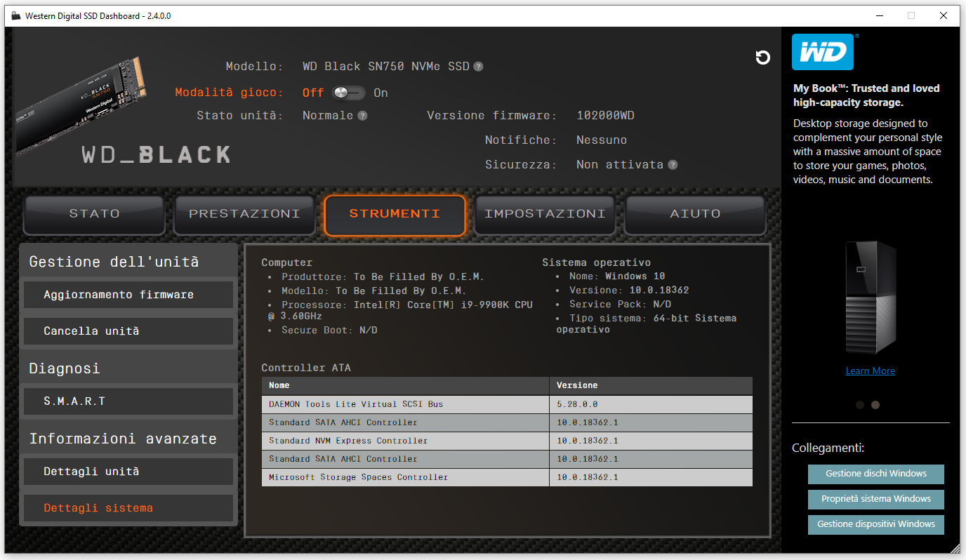Open help icon next to WD Black SN750 model
Screen dimensions: 966x560
478,67
